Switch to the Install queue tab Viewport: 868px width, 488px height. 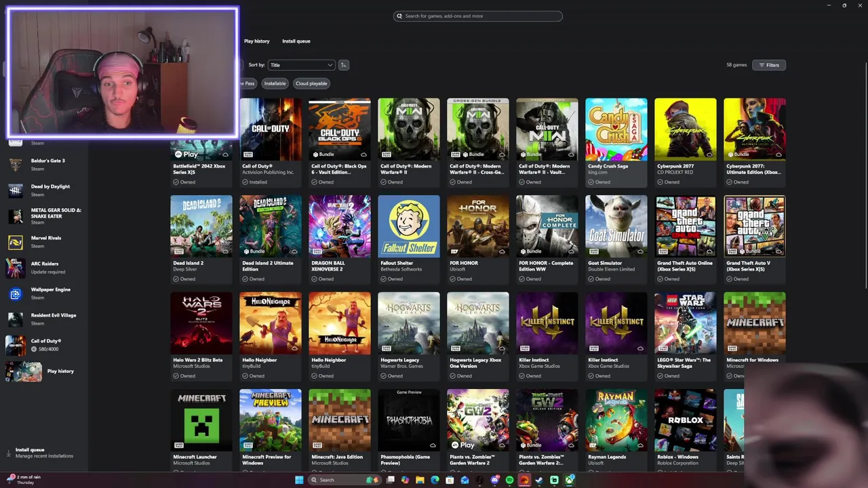pyautogui.click(x=296, y=41)
